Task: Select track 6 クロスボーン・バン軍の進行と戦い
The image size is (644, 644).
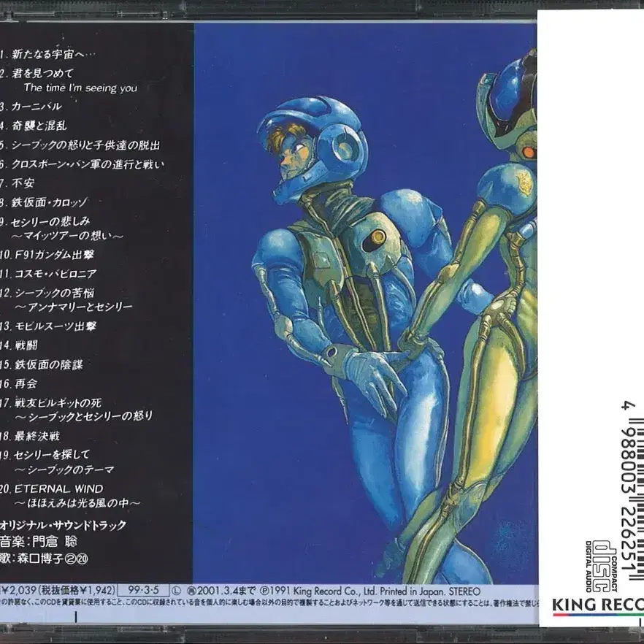Action: click(82, 164)
